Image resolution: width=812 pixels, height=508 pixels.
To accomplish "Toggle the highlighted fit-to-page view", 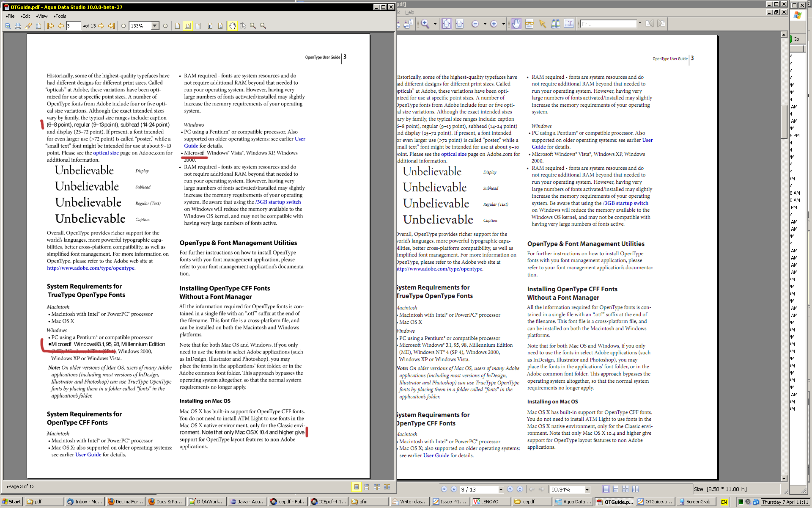I will [x=187, y=26].
